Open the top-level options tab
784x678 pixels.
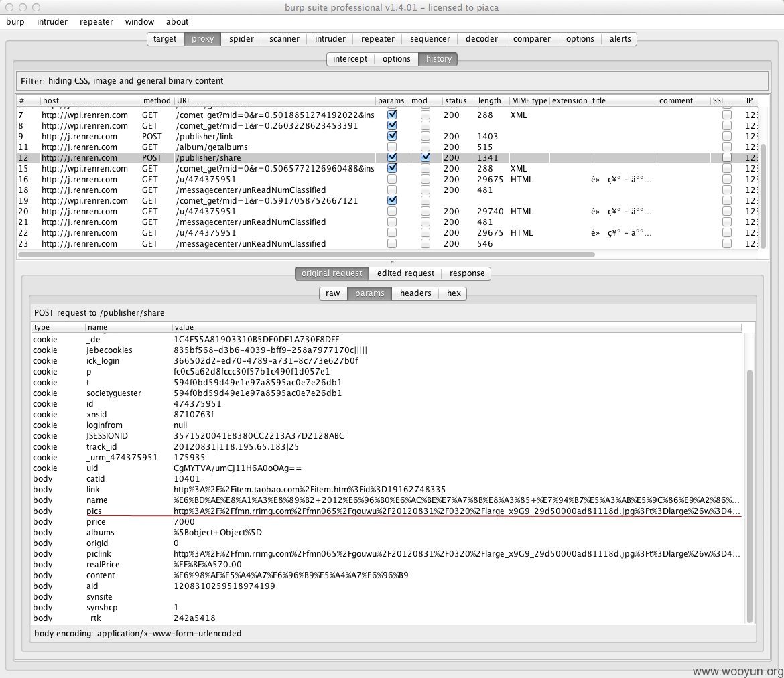pos(580,39)
